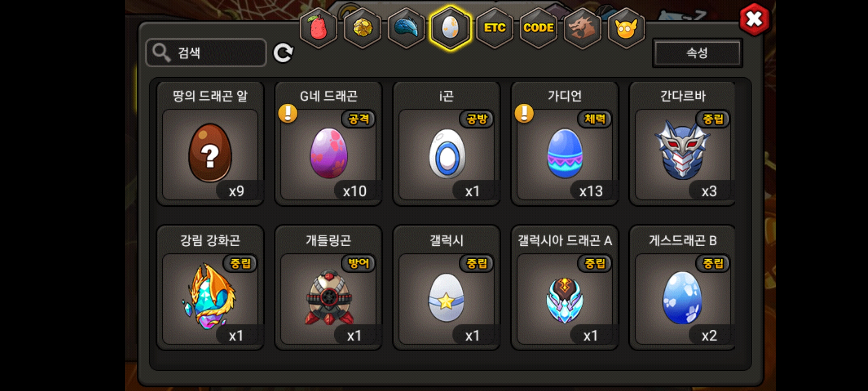Select the brown dragon head tab
The image size is (868, 391).
582,28
